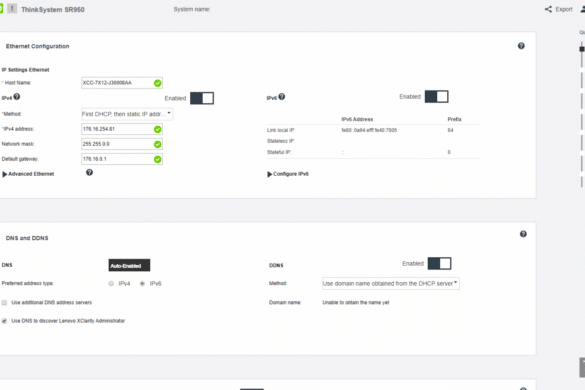This screenshot has height=390, width=585.
Task: Click the 'Domain name:' label
Action: point(285,303)
